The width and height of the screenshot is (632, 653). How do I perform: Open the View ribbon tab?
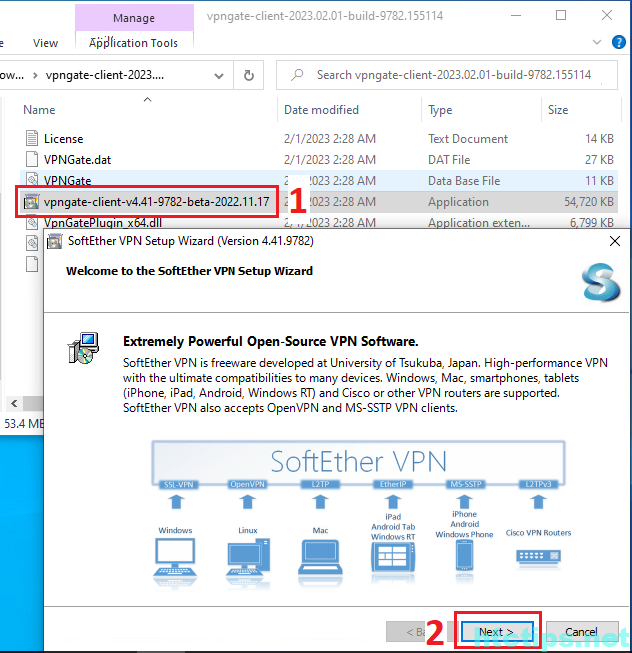pos(45,43)
